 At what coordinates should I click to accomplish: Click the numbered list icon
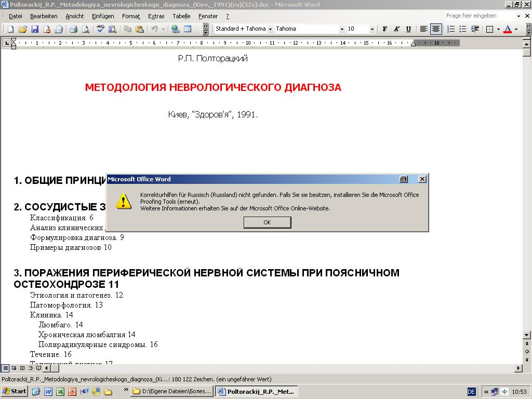tap(451, 29)
